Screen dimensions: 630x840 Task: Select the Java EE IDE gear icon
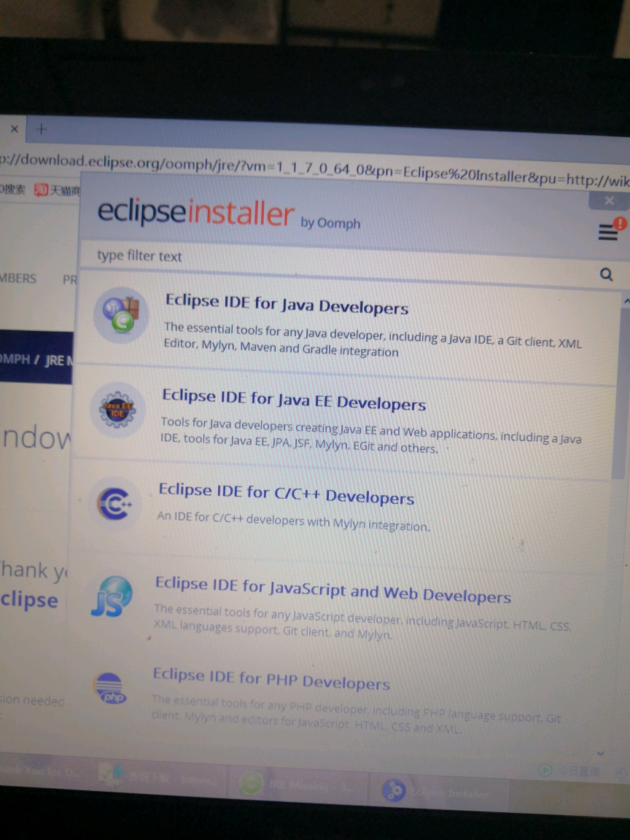point(117,411)
